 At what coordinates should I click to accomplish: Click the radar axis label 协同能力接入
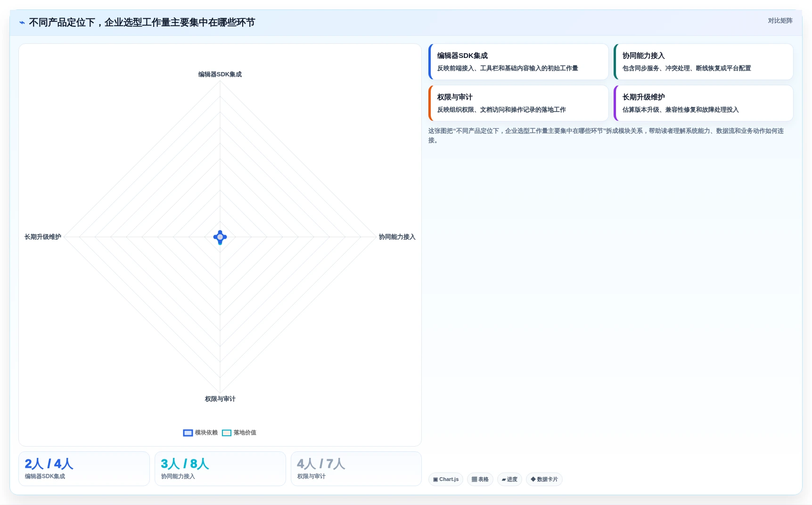(397, 237)
